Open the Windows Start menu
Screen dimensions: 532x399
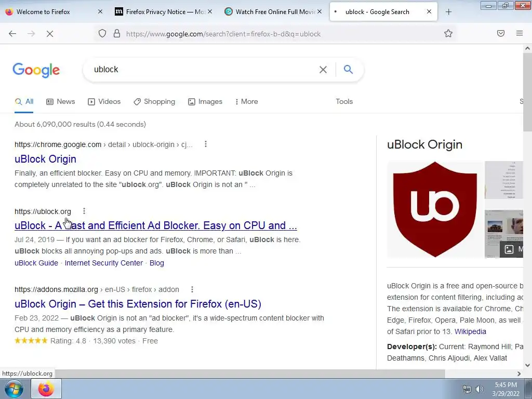14,389
